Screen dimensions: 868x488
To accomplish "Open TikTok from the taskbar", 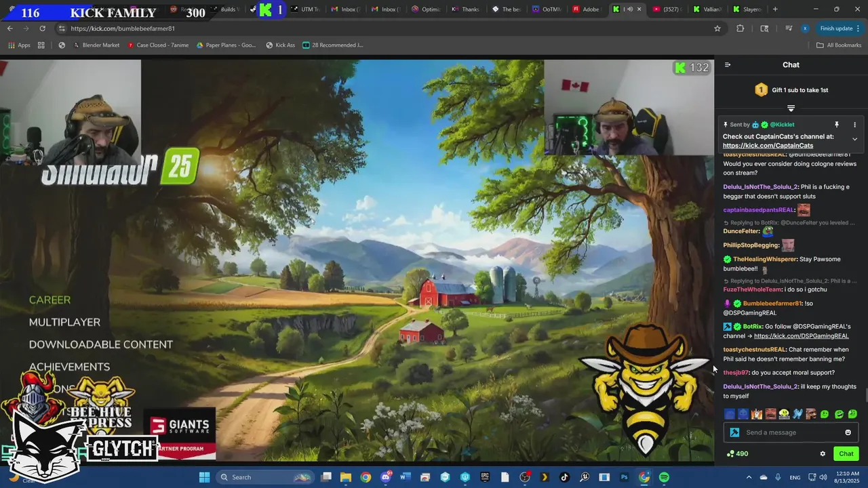I will 564,477.
